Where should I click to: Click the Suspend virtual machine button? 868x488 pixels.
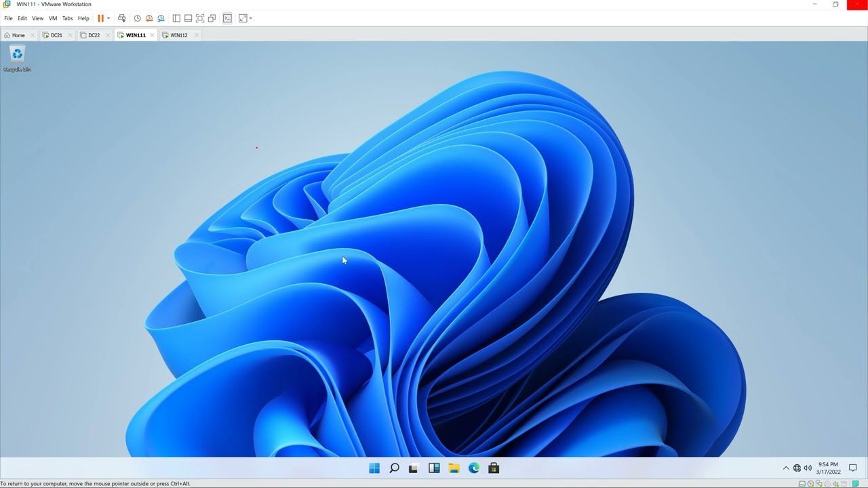(101, 18)
